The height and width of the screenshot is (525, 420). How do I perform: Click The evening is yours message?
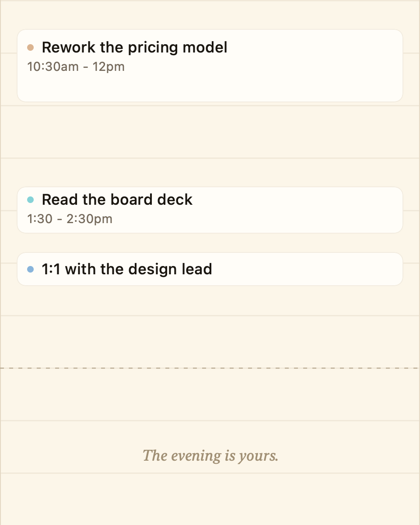[x=210, y=456]
